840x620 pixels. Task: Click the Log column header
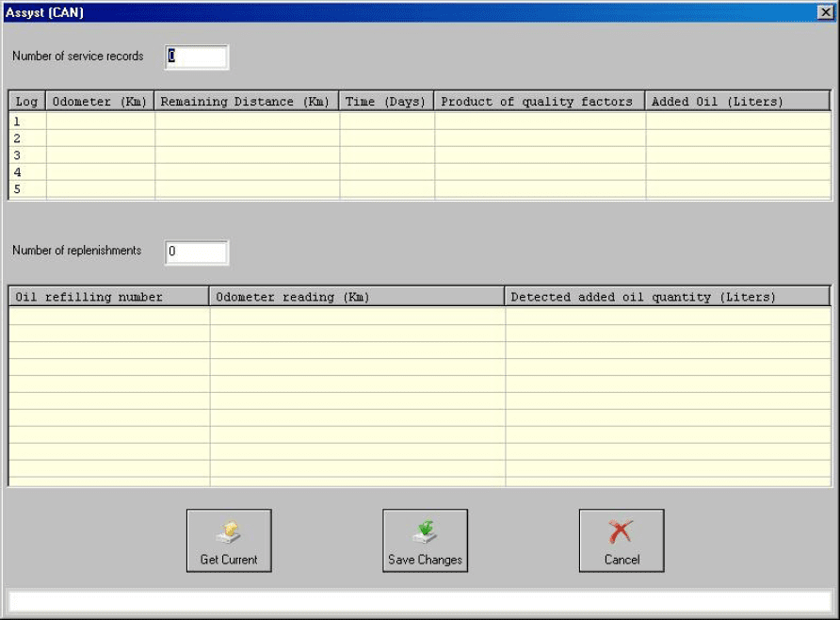pos(27,102)
